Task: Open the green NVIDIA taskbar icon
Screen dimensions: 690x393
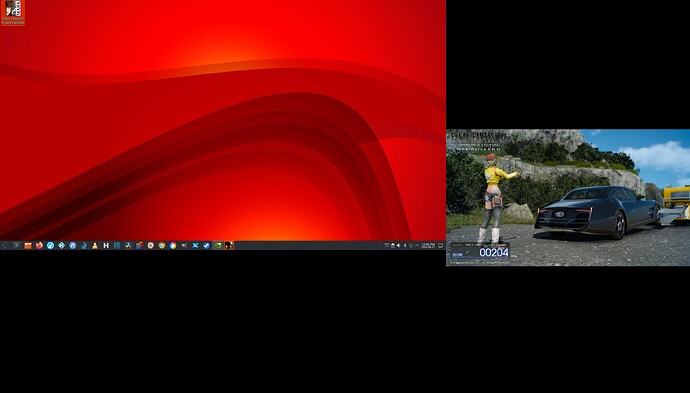Action: tap(217, 245)
